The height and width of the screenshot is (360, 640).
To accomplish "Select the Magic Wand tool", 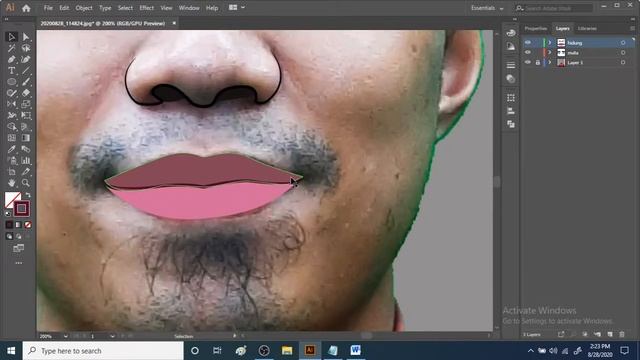I will [11, 48].
